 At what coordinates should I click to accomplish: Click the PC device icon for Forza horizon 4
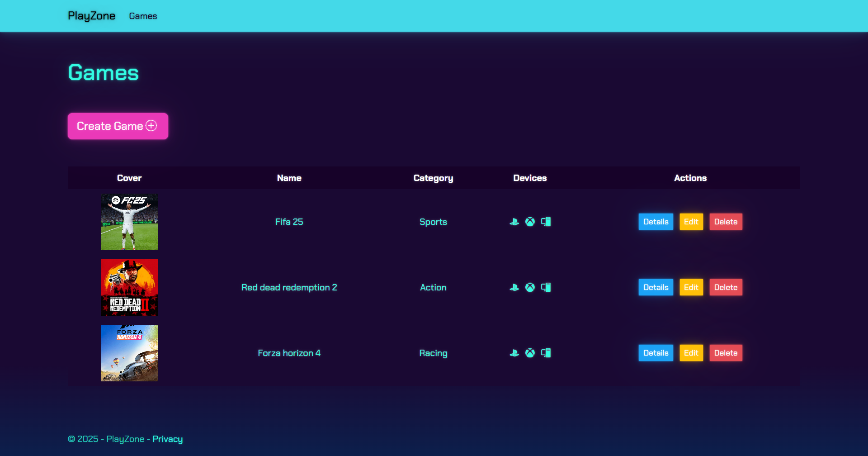pos(546,353)
